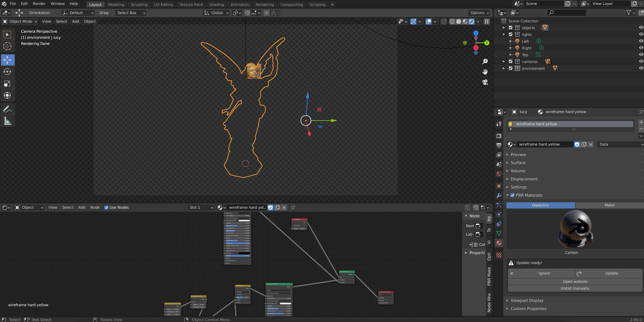644x322 pixels.
Task: Open the Active Tool properties tab
Action: (499, 124)
